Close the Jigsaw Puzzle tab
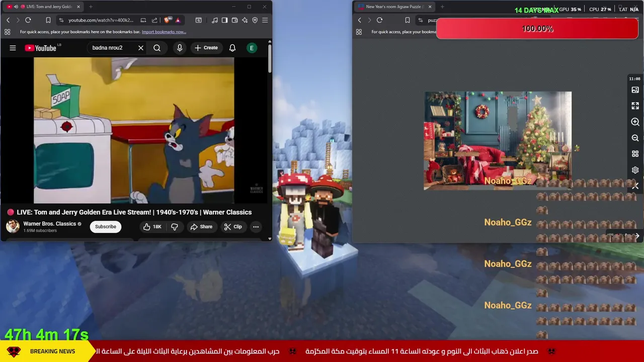The width and height of the screenshot is (644, 362). pyautogui.click(x=430, y=7)
